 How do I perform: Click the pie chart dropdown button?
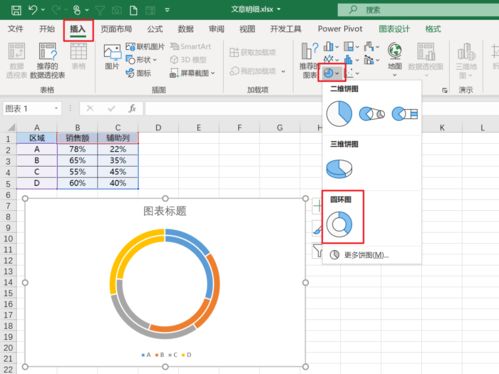click(x=332, y=73)
